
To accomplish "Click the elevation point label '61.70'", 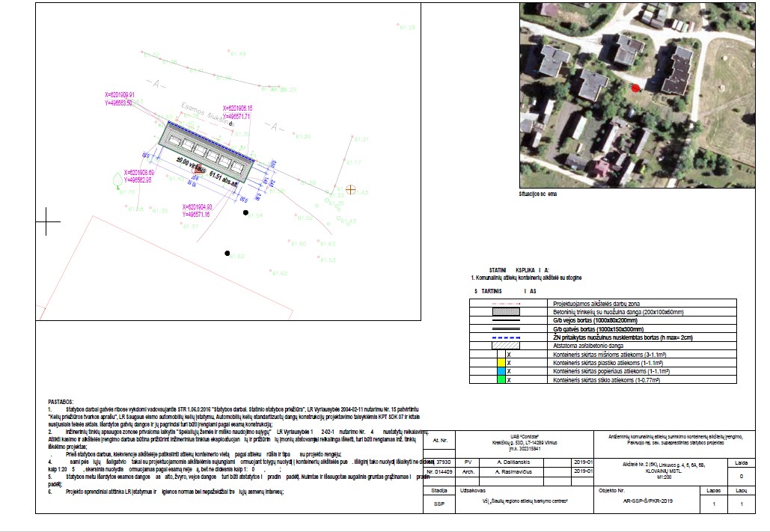I will [127, 192].
